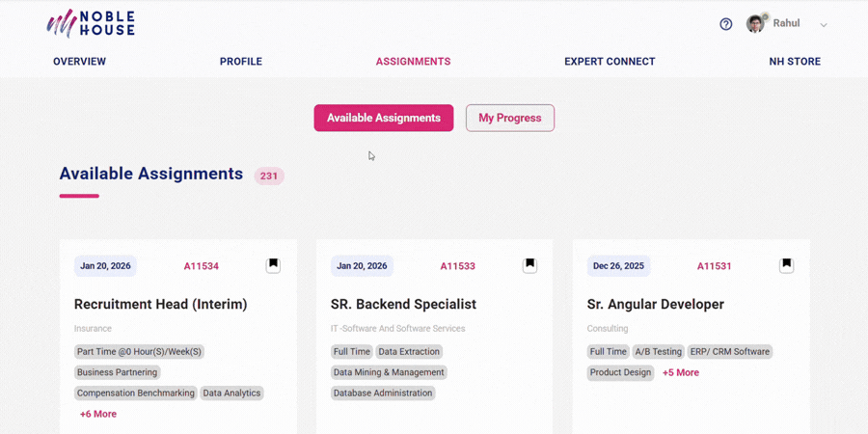This screenshot has height=434, width=868.
Task: Click the A11531 assignment ID
Action: pos(714,266)
